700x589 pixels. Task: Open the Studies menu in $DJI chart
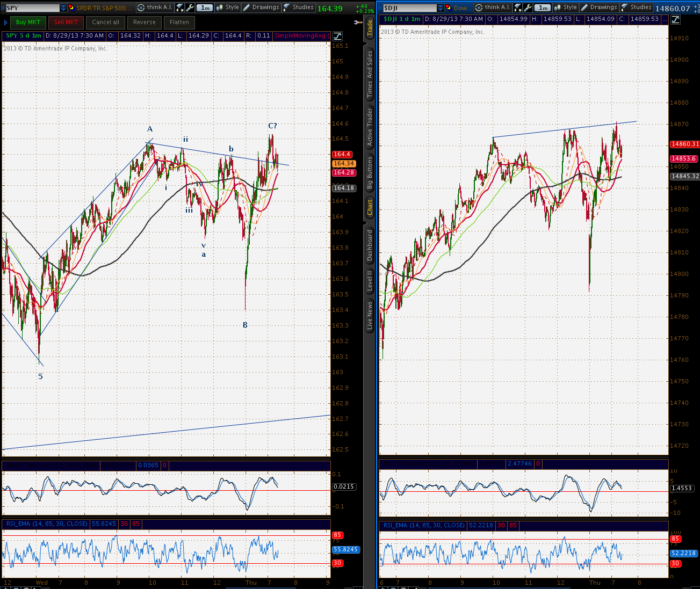tap(637, 8)
